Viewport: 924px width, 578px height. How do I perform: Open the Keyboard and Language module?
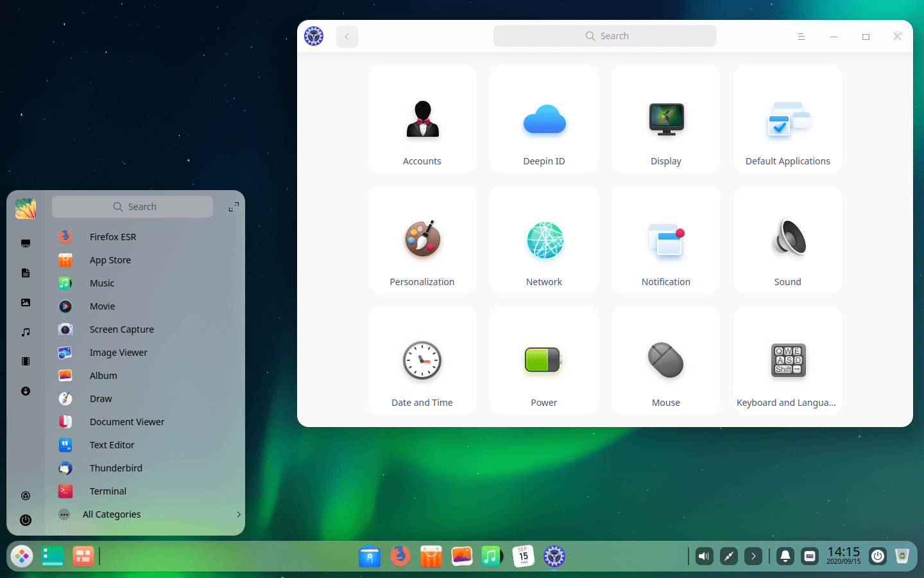click(x=787, y=360)
